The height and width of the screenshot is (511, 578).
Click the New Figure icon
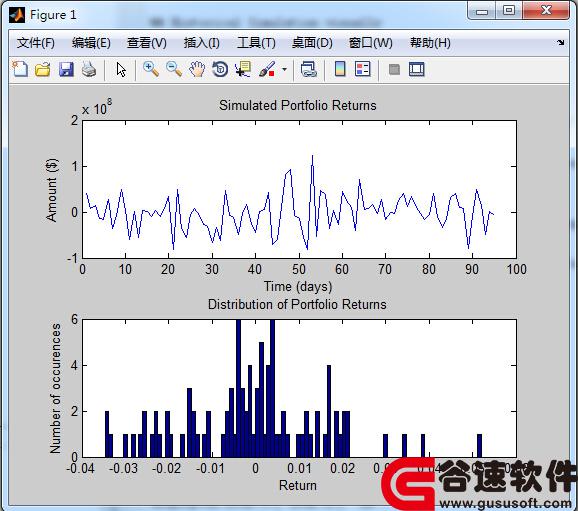pos(20,69)
